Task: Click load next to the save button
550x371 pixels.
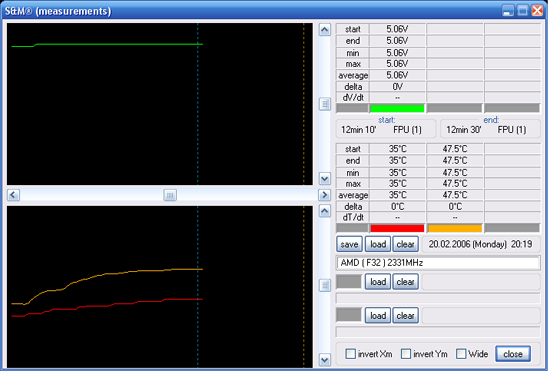Action: coord(378,244)
